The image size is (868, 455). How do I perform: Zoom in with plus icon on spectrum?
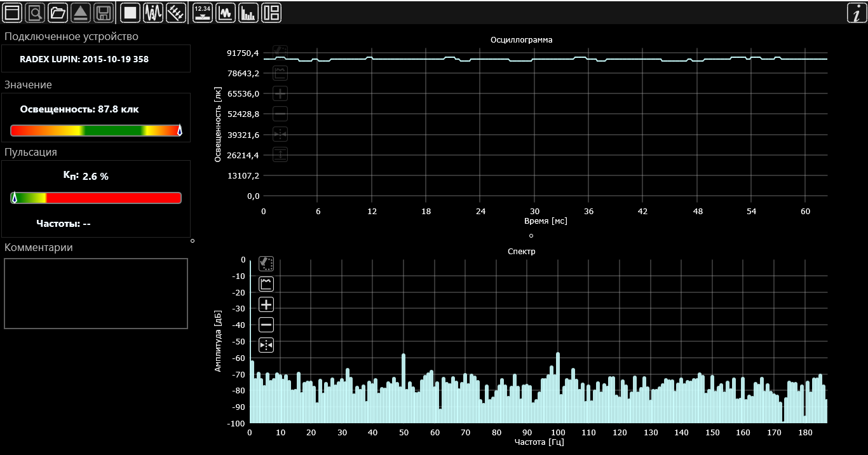coord(266,304)
